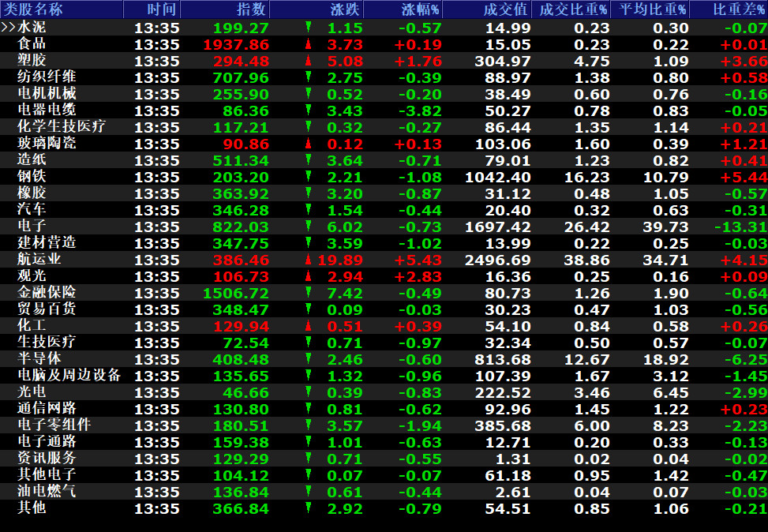Select the 其他电子 sector name
Viewport: 768px width, 532px height.
click(47, 474)
